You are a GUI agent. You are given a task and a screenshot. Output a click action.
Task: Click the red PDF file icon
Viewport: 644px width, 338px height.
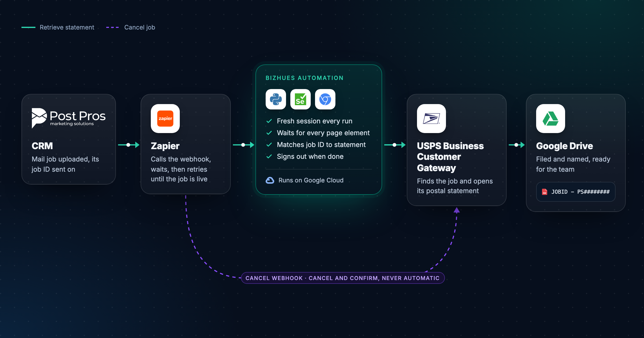coord(545,192)
